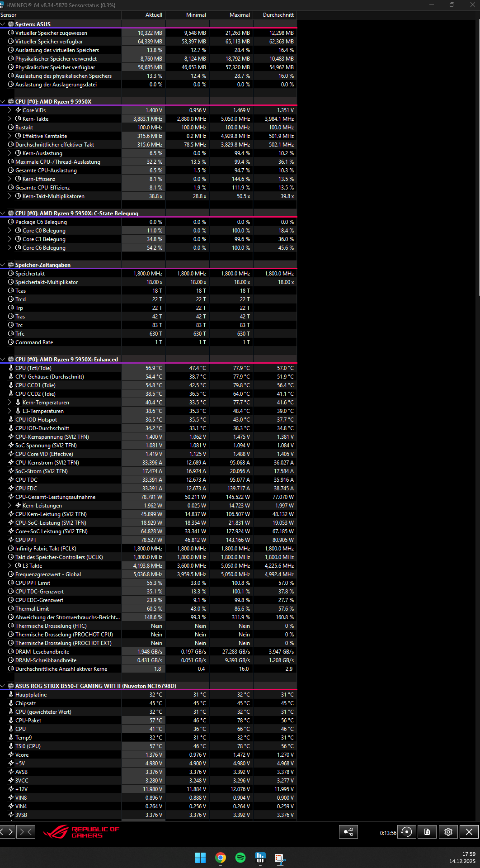Expand the L3 Takte row
The height and width of the screenshot is (868, 480).
(x=10, y=566)
